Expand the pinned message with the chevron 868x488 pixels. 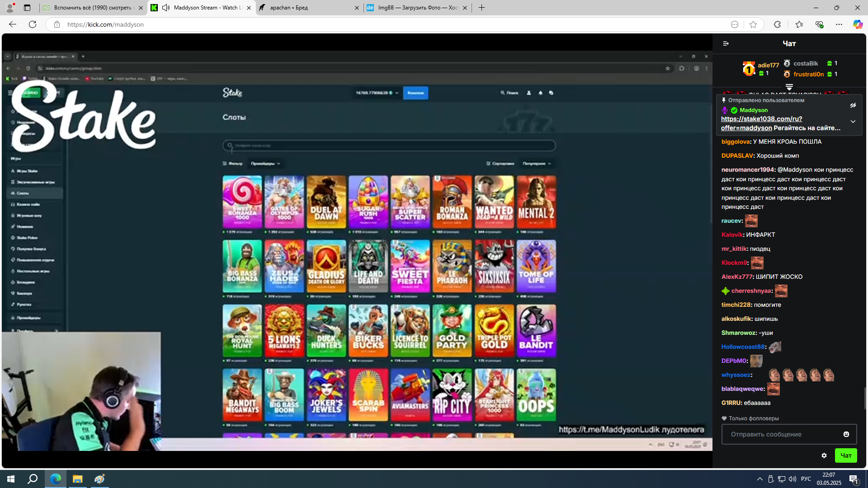[853, 122]
